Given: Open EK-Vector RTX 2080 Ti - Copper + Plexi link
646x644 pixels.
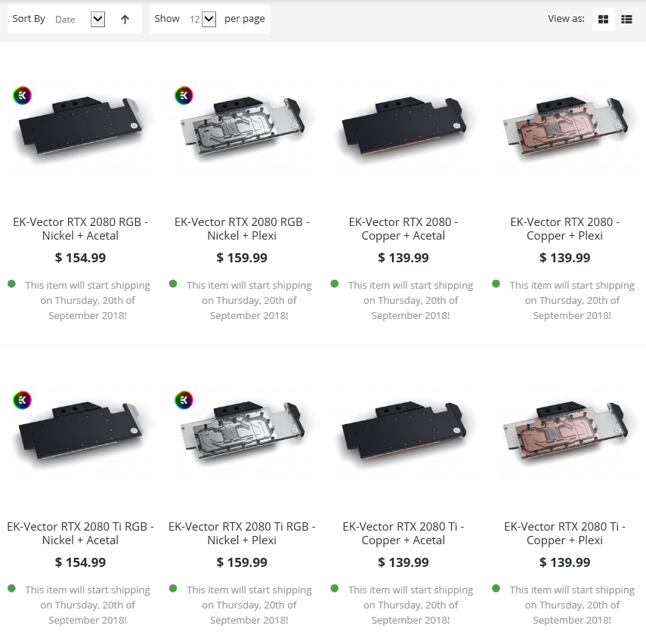Looking at the screenshot, I should tap(565, 534).
